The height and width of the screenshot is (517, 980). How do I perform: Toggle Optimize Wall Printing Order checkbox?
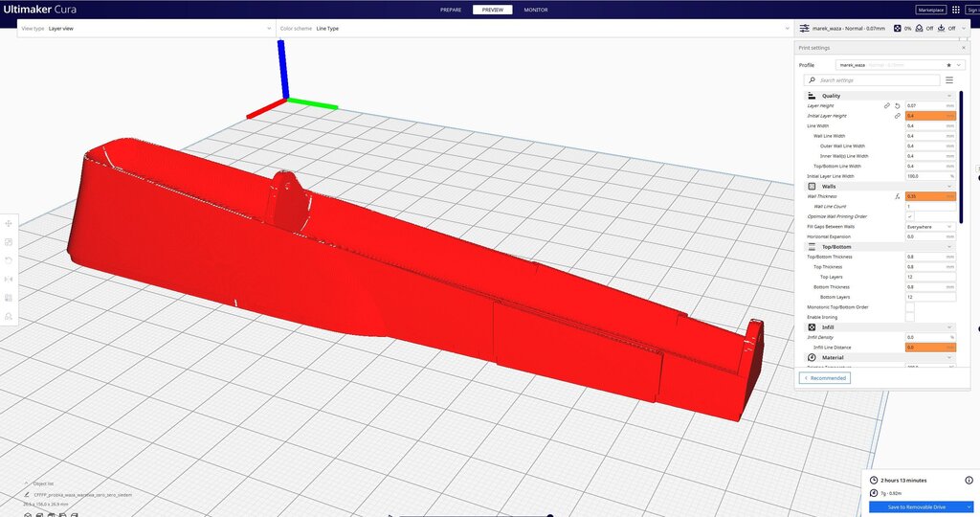[909, 216]
